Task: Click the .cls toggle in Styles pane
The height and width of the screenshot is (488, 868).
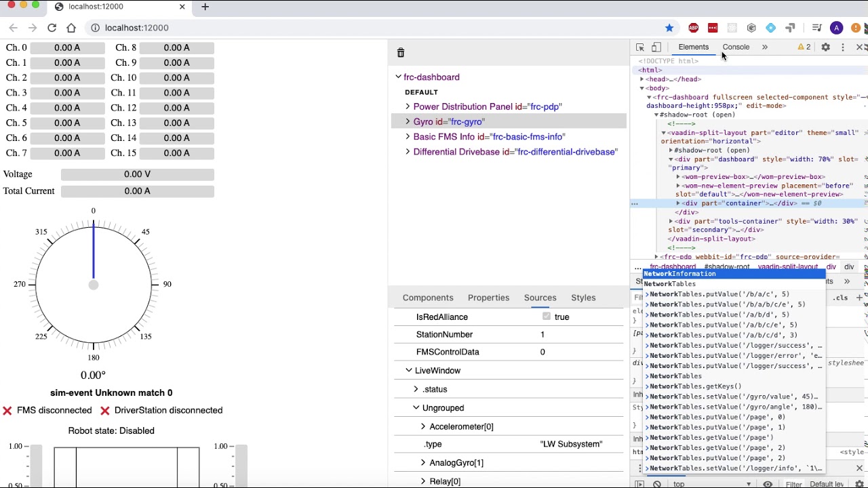Action: pyautogui.click(x=840, y=298)
